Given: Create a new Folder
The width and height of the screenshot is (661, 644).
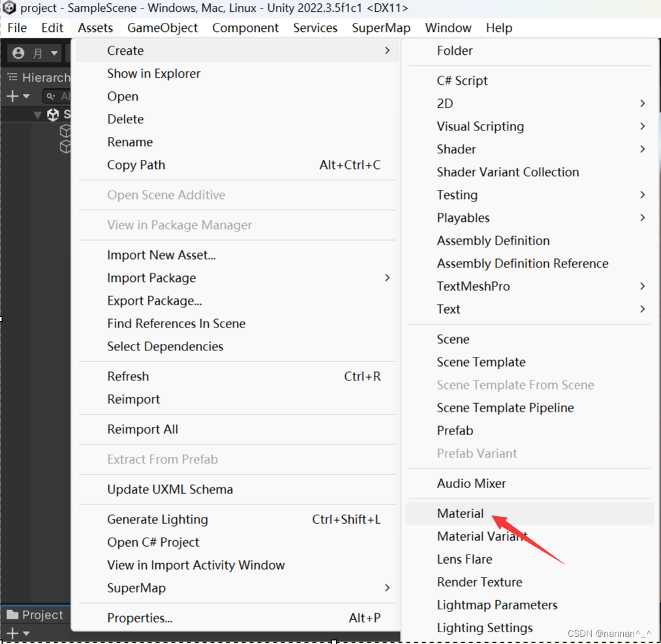Looking at the screenshot, I should click(530, 51).
